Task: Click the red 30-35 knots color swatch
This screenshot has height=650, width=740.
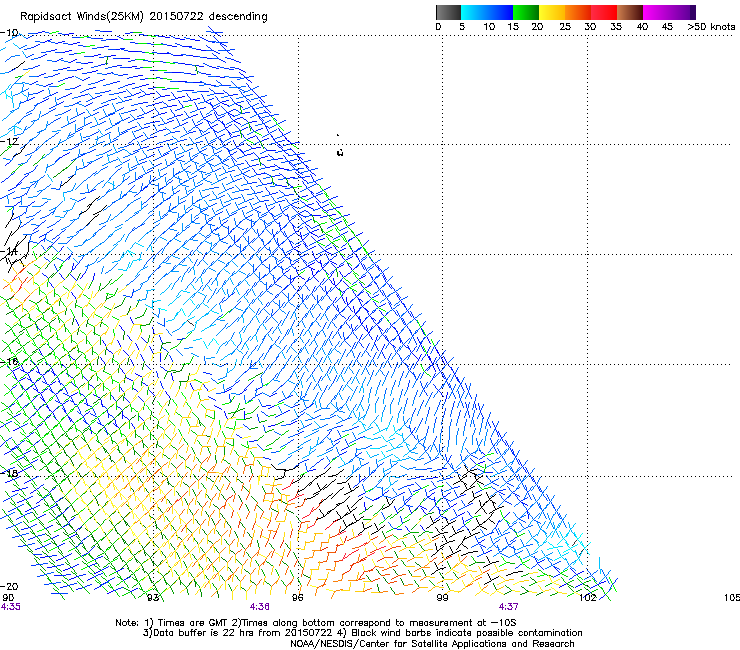Action: (604, 12)
